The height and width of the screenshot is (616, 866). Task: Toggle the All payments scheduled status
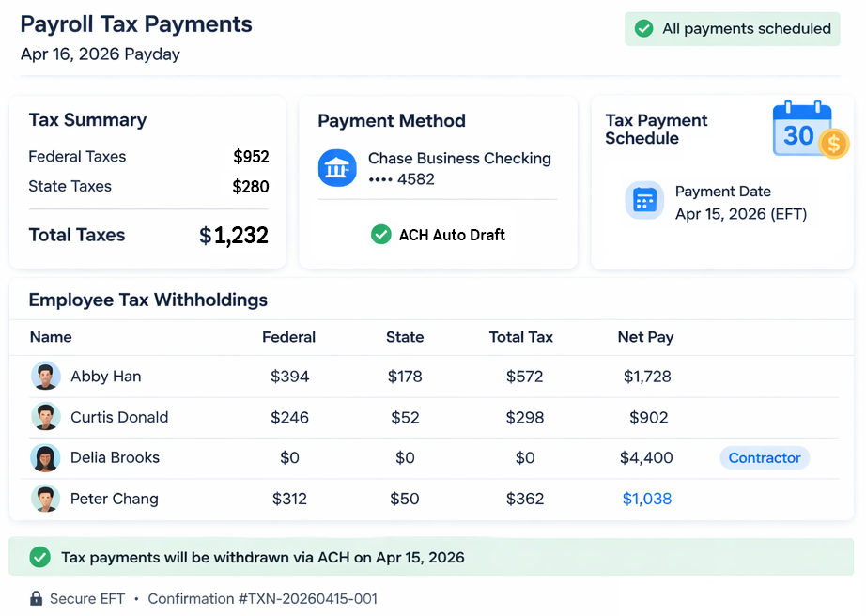[x=732, y=28]
